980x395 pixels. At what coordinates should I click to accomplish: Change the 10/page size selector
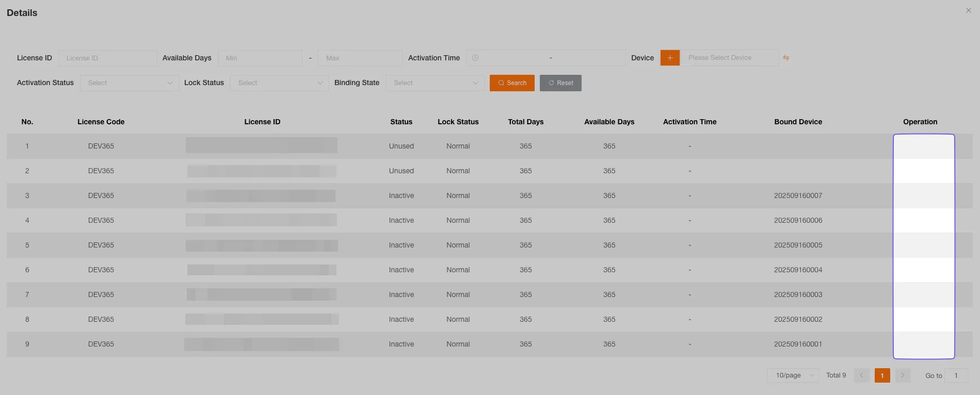[x=793, y=375]
